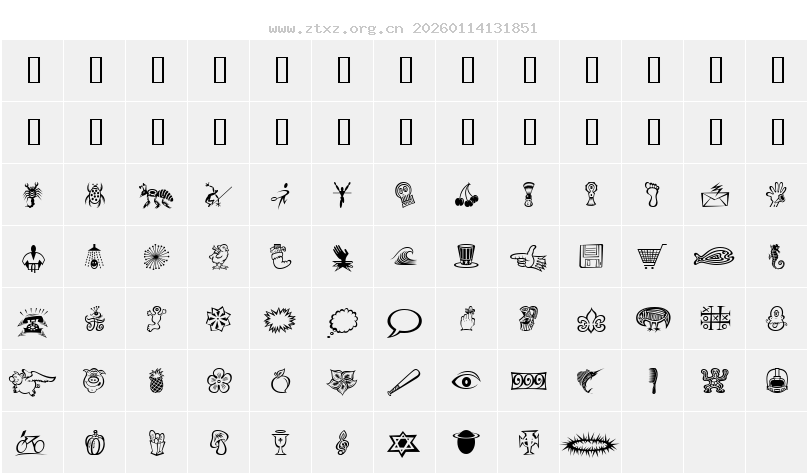Click the cloud thought bubble glyph
Viewport: 808px width, 476px height.
(x=343, y=322)
